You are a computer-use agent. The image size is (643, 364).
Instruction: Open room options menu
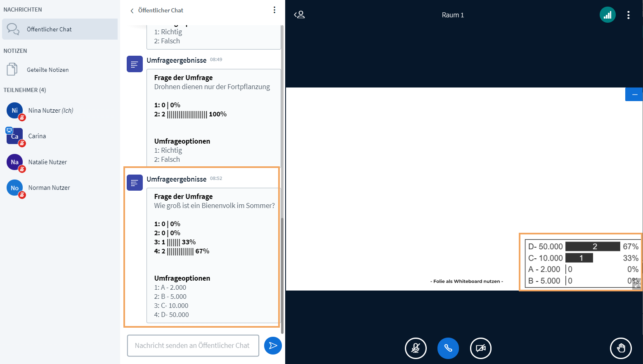pos(628,15)
